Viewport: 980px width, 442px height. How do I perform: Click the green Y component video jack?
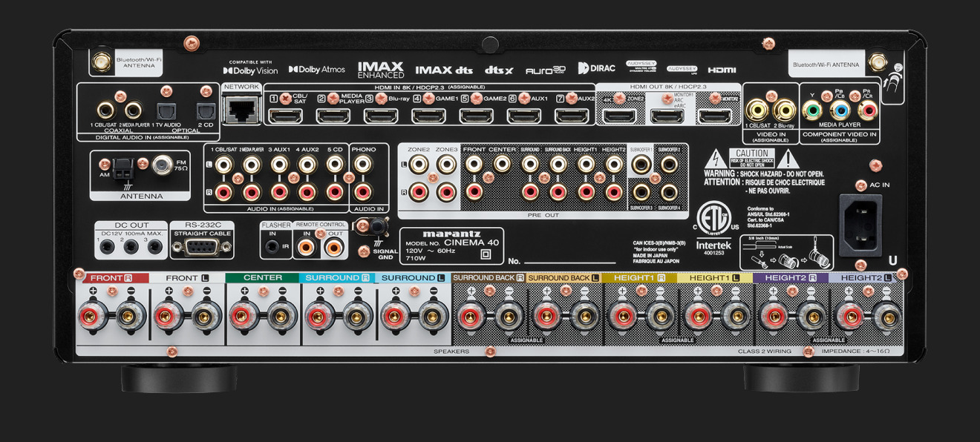(813, 111)
